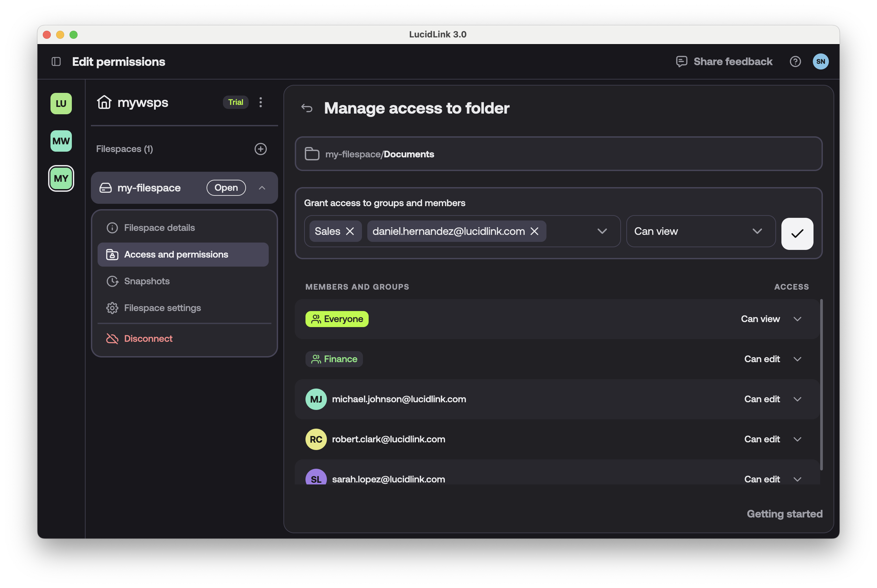Go back using the return arrow

[x=307, y=108]
